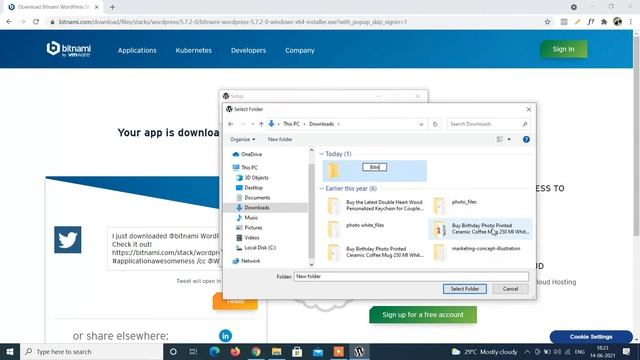Collapse the Today group

(x=322, y=154)
